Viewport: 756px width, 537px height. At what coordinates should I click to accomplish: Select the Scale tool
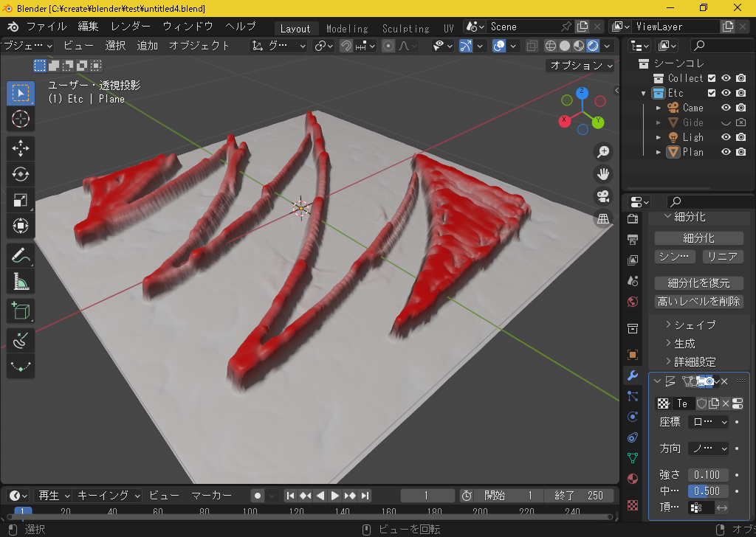click(20, 200)
